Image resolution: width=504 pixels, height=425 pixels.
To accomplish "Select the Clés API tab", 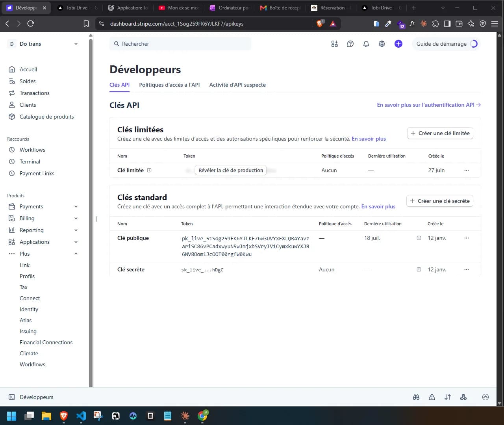I will pyautogui.click(x=119, y=85).
